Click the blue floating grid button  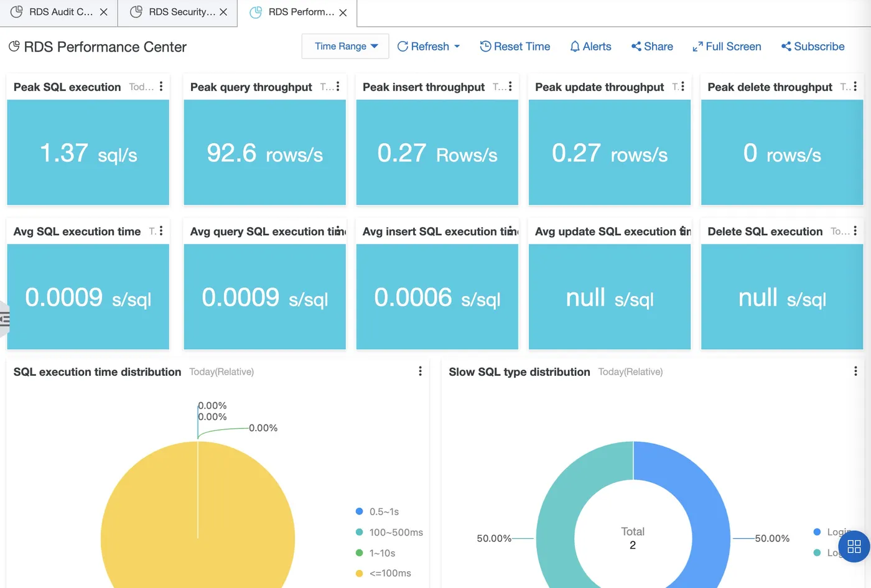[854, 546]
